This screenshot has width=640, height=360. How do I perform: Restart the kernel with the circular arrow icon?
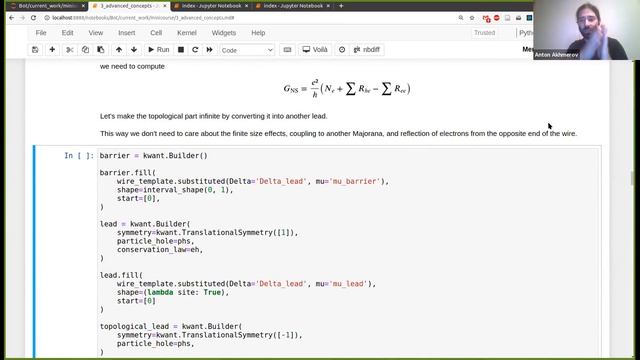click(x=195, y=50)
